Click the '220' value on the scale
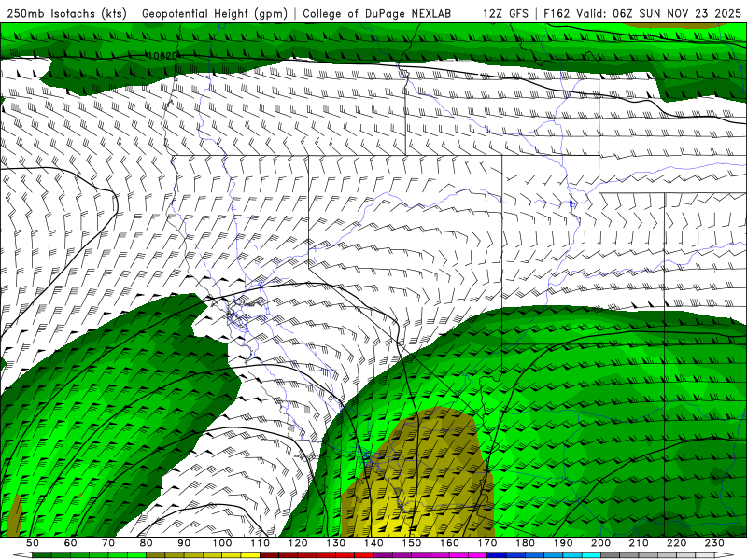747x560 pixels. [676, 543]
